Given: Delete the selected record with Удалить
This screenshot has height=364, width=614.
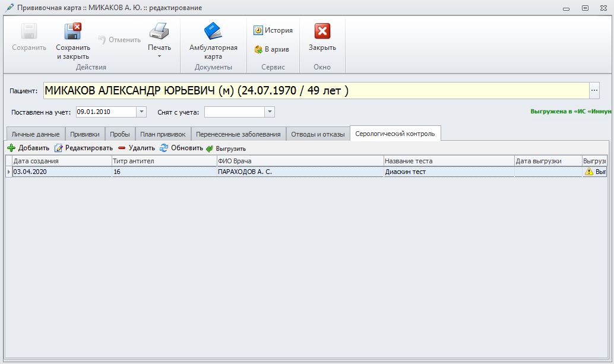Looking at the screenshot, I should 136,148.
